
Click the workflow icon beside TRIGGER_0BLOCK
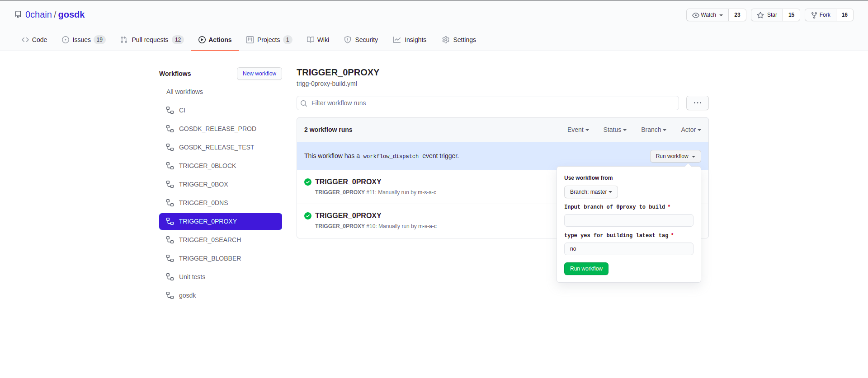170,166
